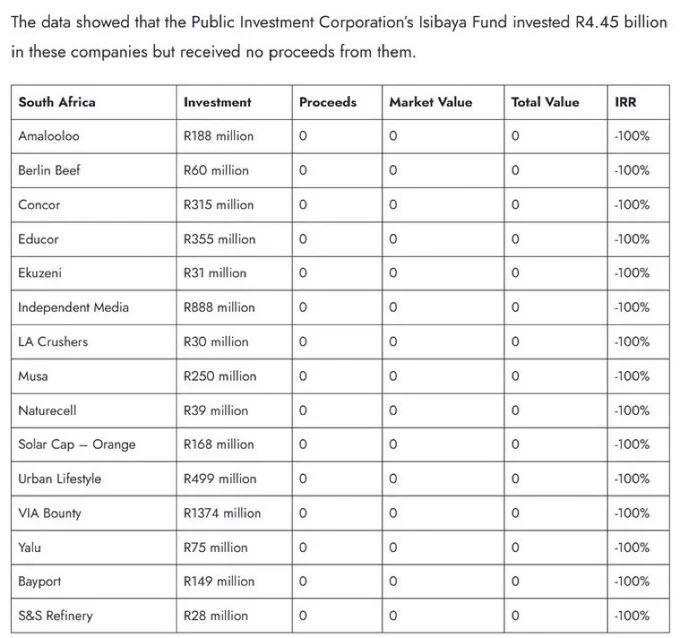This screenshot has width=680, height=638.
Task: Click the Total Value column header
Action: pyautogui.click(x=556, y=102)
